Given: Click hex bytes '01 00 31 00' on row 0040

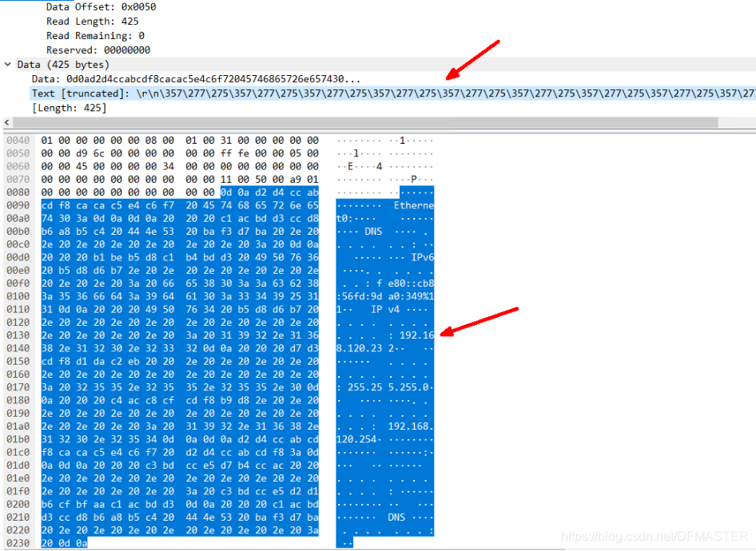Looking at the screenshot, I should (209, 141).
